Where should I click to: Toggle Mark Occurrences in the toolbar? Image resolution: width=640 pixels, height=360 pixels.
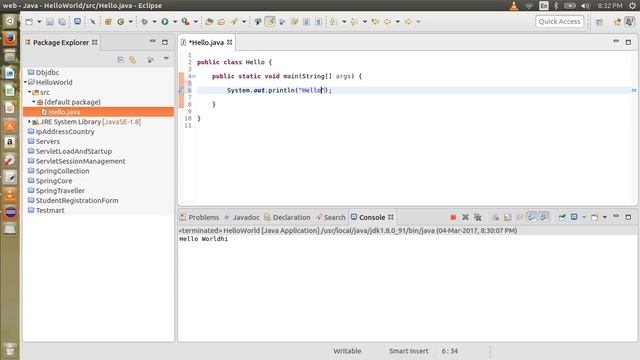tap(270, 22)
